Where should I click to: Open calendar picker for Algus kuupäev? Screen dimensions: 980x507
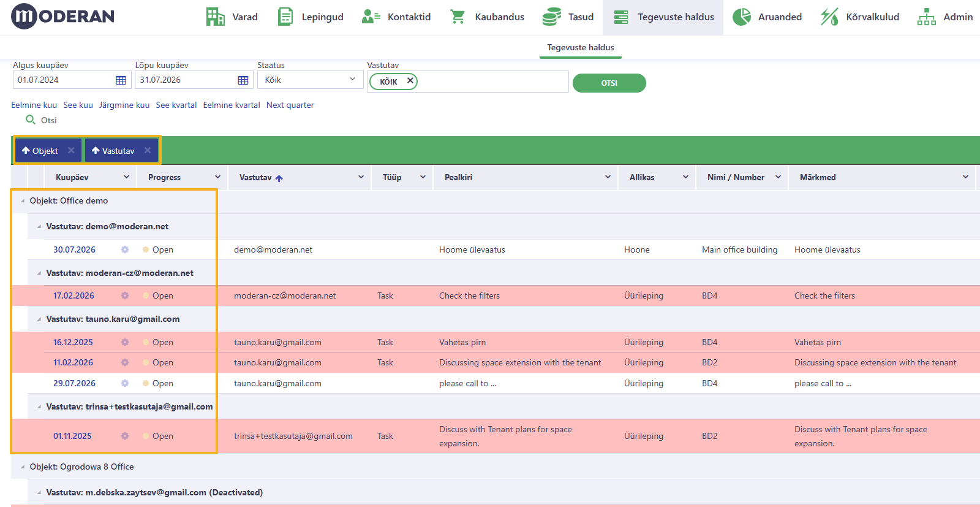click(121, 80)
